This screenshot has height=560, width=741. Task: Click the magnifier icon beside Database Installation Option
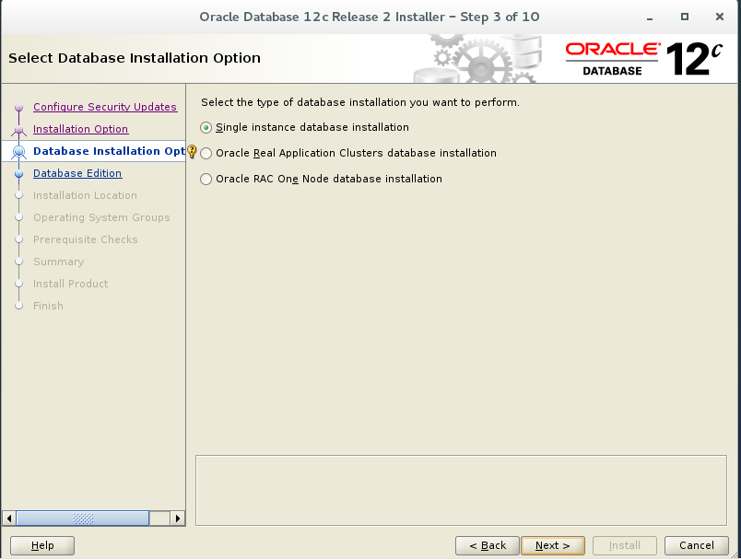pos(18,151)
